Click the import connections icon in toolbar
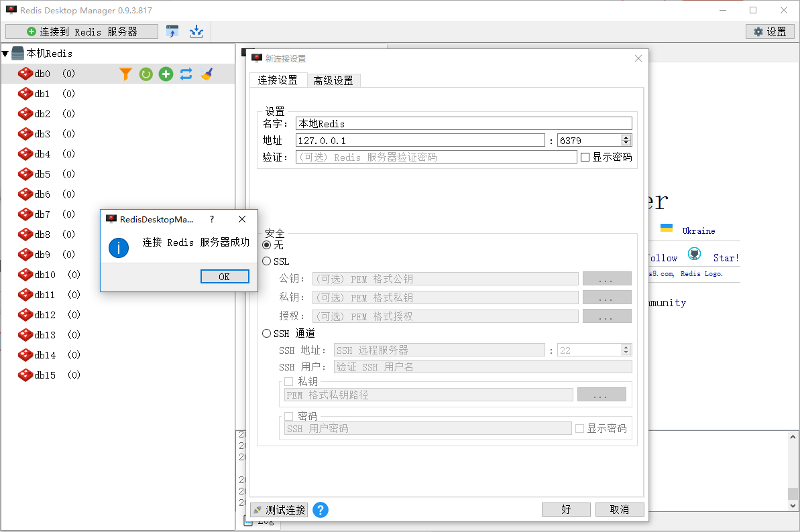 point(172,31)
